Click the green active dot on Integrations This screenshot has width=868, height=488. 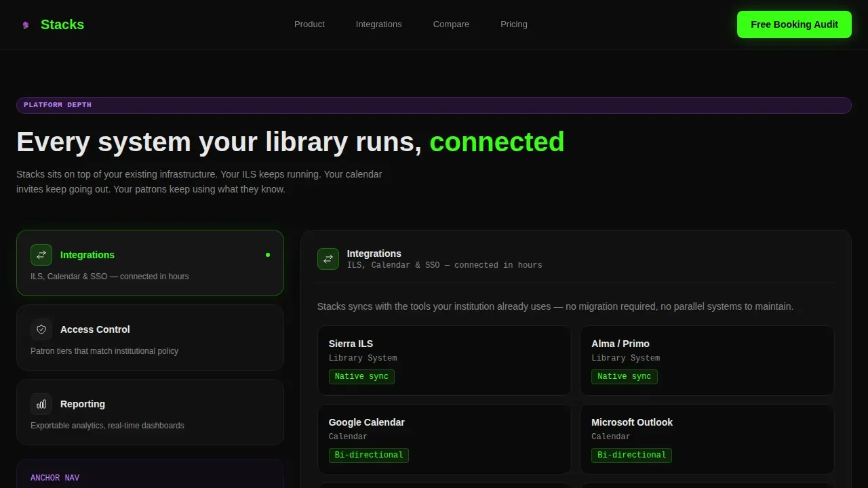point(268,255)
